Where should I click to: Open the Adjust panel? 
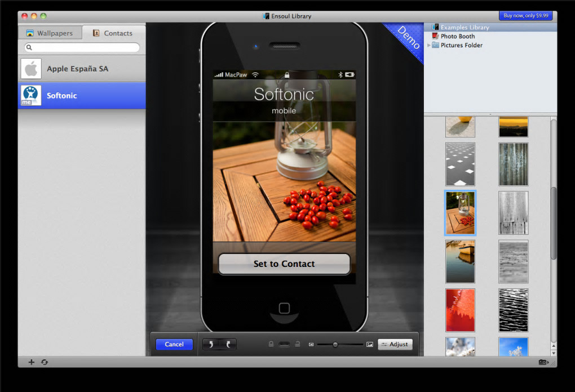pos(395,344)
